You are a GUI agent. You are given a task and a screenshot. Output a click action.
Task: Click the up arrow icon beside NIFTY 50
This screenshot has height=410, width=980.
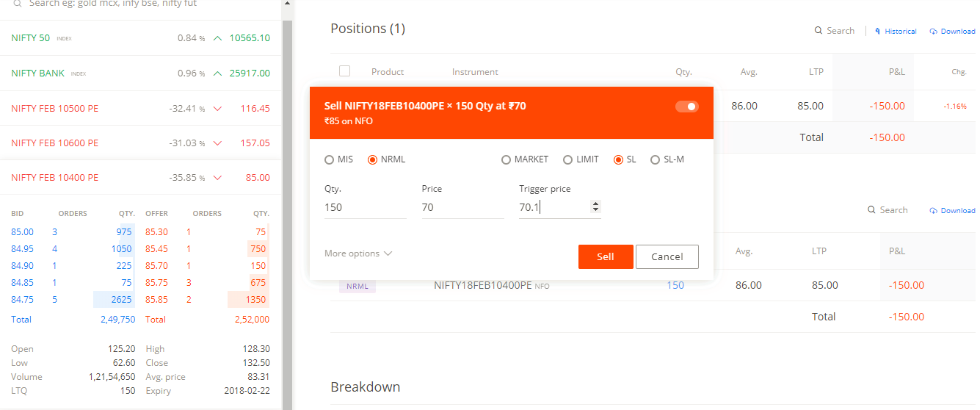(217, 38)
